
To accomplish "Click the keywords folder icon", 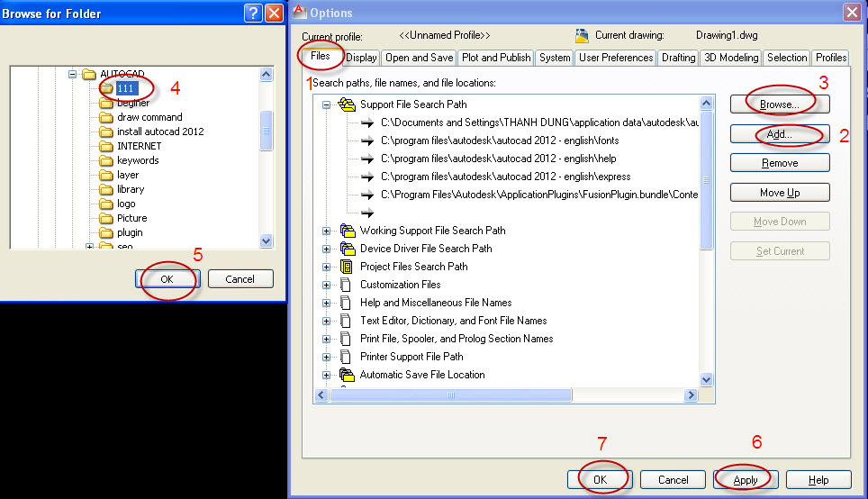I will (106, 160).
